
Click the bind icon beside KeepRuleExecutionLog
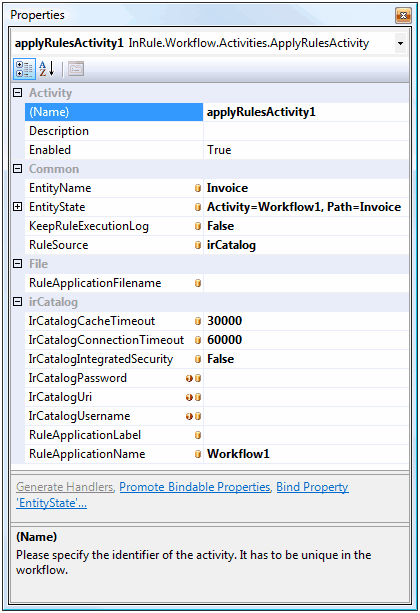tap(198, 226)
